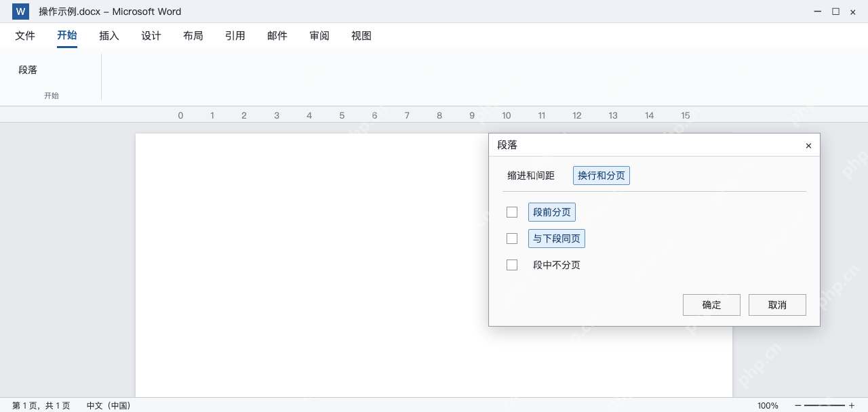Open the 设计 ribbon tab

click(x=151, y=36)
